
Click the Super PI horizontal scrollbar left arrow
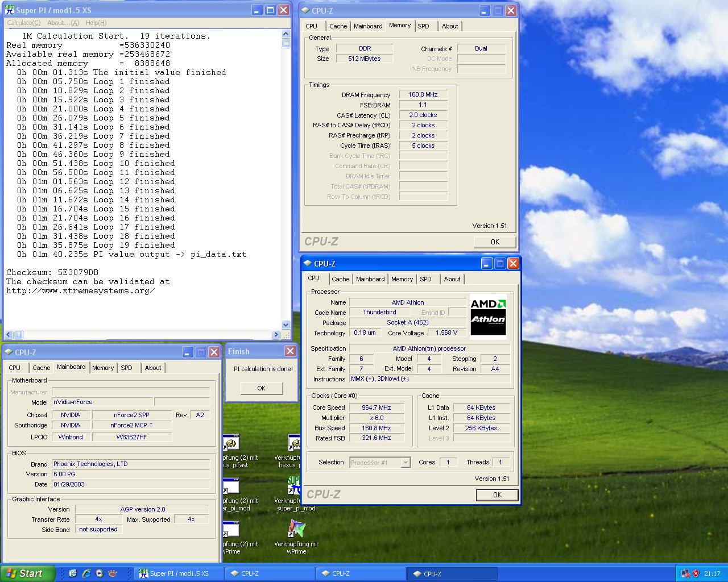[x=9, y=335]
